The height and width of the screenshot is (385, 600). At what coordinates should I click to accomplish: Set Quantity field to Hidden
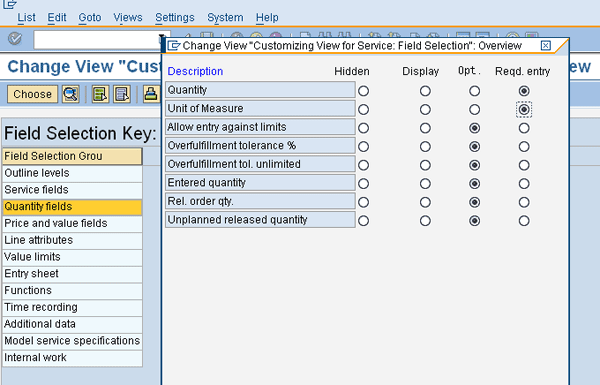pos(364,91)
